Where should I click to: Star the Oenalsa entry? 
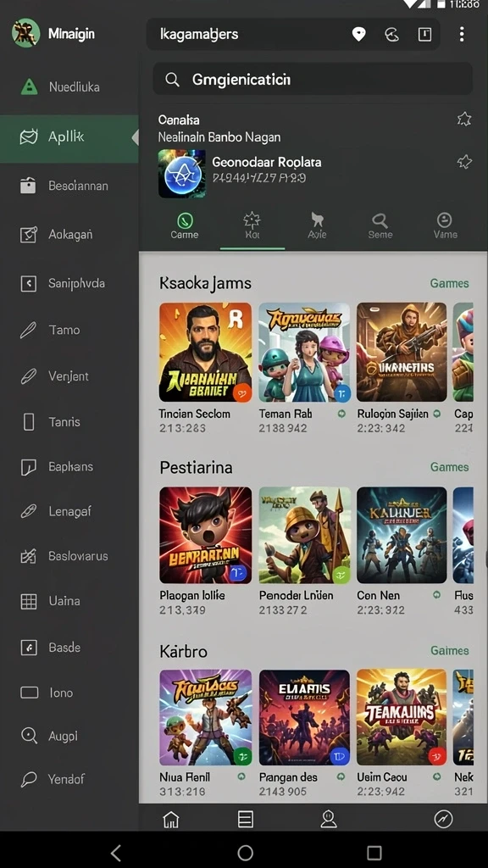(464, 119)
